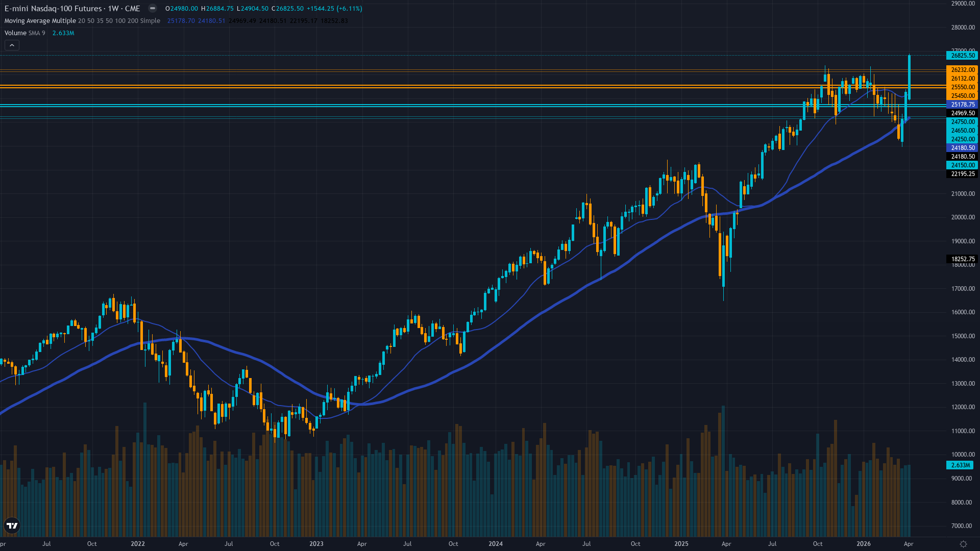Click the 28000.00 price scale label
The height and width of the screenshot is (551, 980).
pos(963,28)
